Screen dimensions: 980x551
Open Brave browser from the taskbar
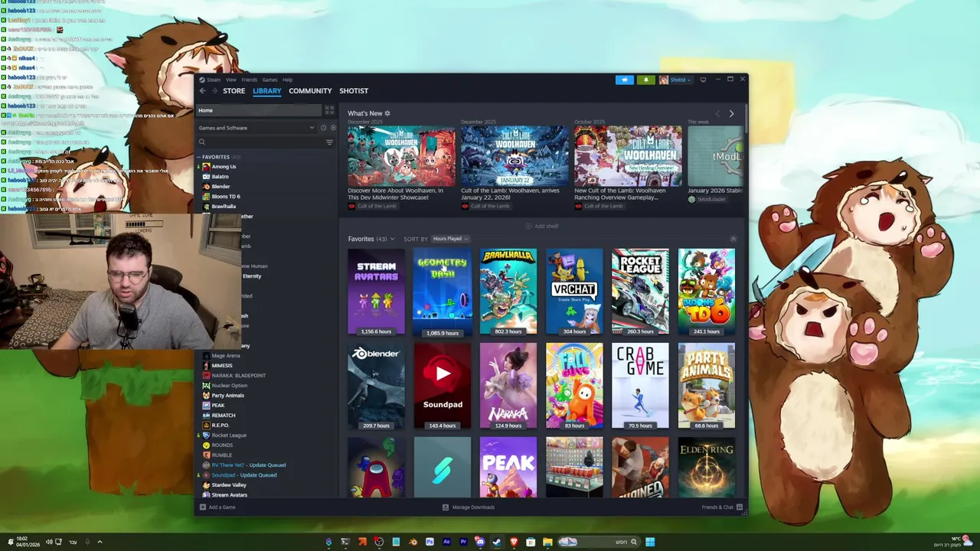click(x=514, y=542)
